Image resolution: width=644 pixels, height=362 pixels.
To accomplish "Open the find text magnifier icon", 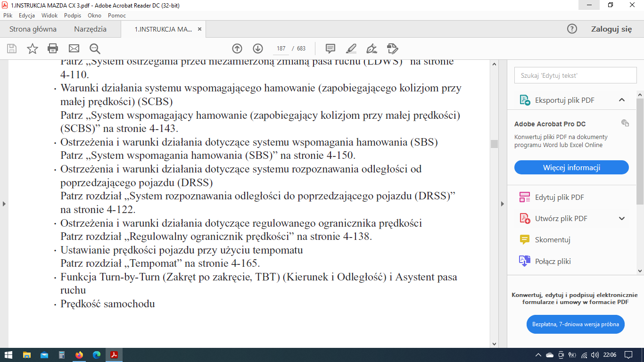I will (95, 49).
